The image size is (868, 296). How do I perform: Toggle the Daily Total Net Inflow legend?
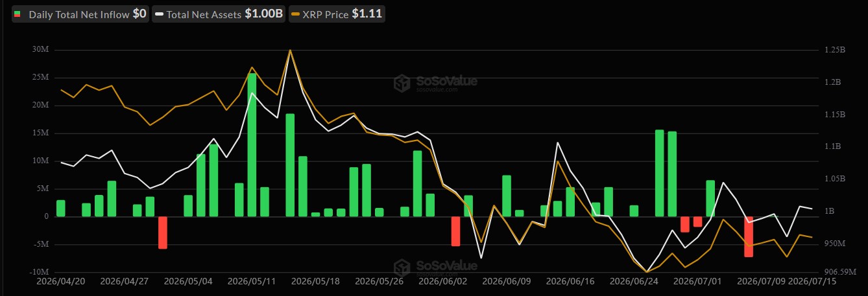pos(80,14)
